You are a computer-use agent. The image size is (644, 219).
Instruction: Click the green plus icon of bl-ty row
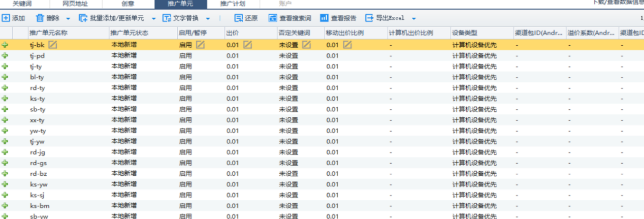coord(5,77)
